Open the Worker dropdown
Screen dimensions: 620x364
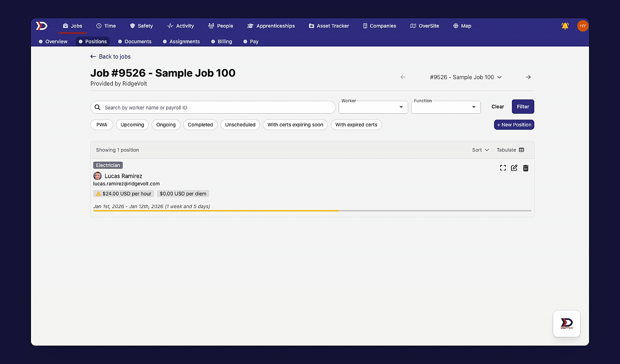click(x=373, y=107)
